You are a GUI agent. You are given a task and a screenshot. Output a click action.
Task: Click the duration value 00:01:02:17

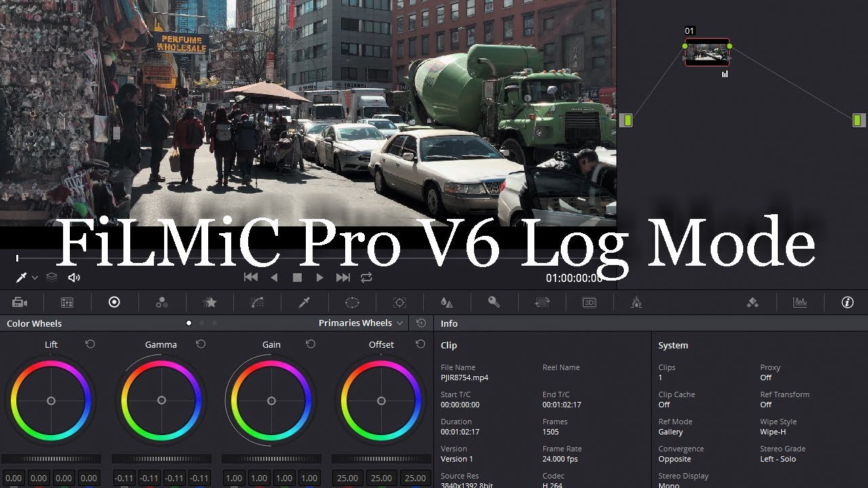[460, 432]
